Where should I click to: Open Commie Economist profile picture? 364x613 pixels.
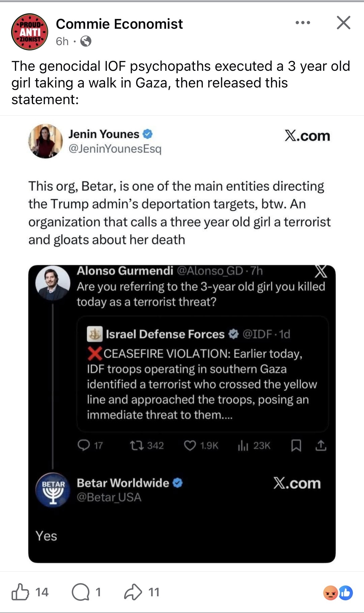(29, 32)
